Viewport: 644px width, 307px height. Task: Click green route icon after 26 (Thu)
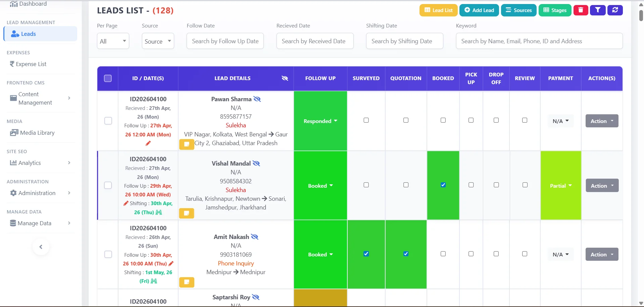[159, 212]
